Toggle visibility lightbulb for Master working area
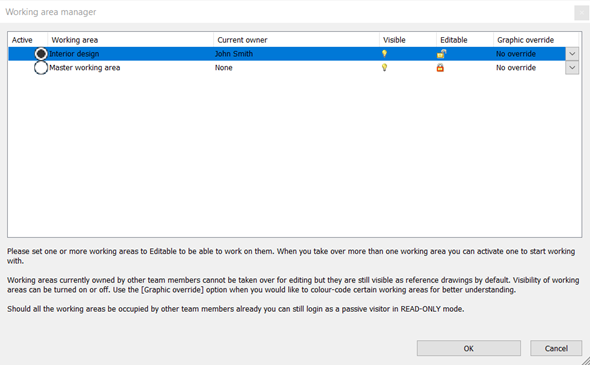590x365 pixels. point(384,68)
